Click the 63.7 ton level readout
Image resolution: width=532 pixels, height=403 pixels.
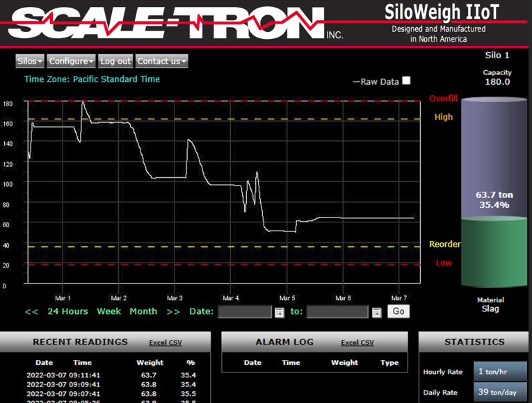point(494,195)
